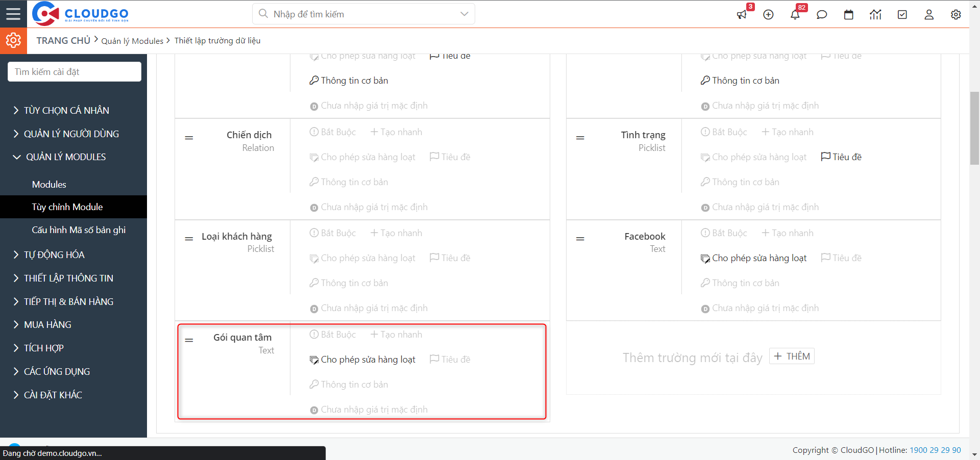Click the megaphone announcements icon

coord(742,15)
